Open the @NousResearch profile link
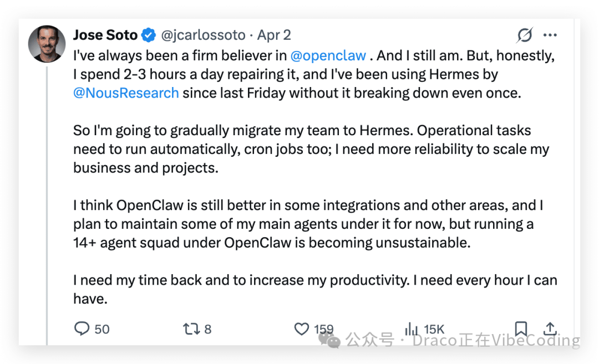 click(126, 93)
